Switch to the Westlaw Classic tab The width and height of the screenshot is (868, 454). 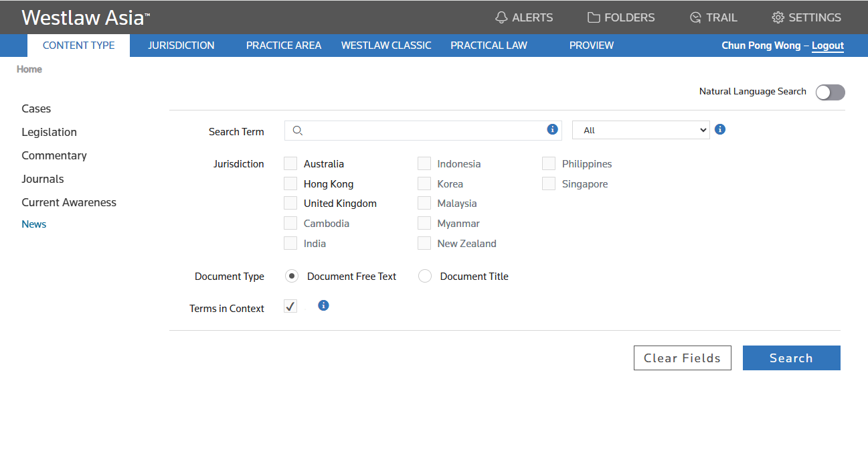(x=386, y=46)
